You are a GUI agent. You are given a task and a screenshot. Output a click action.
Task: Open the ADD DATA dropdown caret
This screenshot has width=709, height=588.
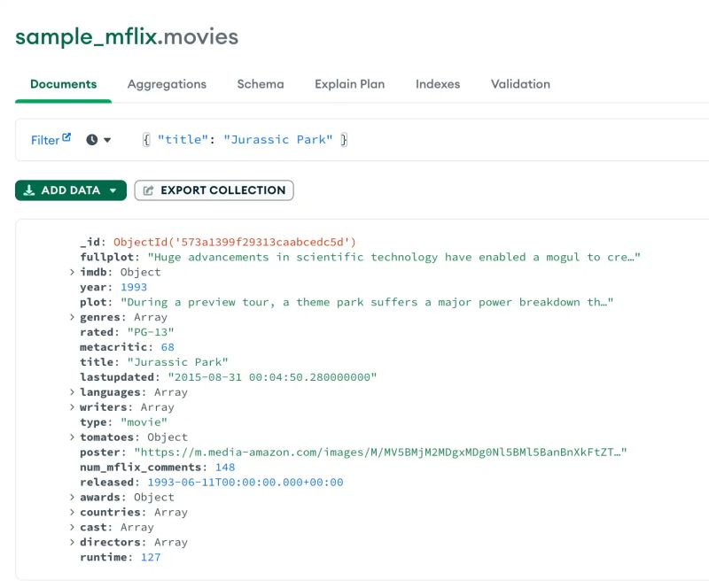tap(111, 190)
